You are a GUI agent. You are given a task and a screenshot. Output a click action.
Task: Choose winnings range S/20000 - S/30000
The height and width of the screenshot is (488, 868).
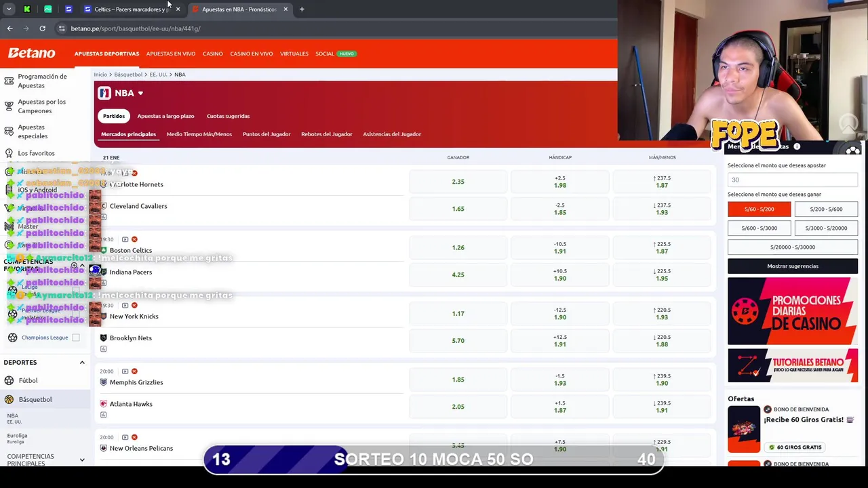click(793, 247)
